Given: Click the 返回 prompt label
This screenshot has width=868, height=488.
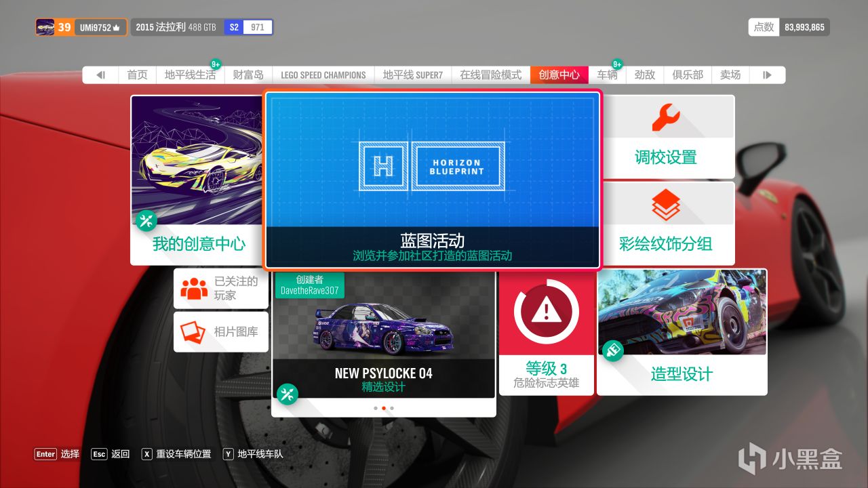Looking at the screenshot, I should coord(120,454).
